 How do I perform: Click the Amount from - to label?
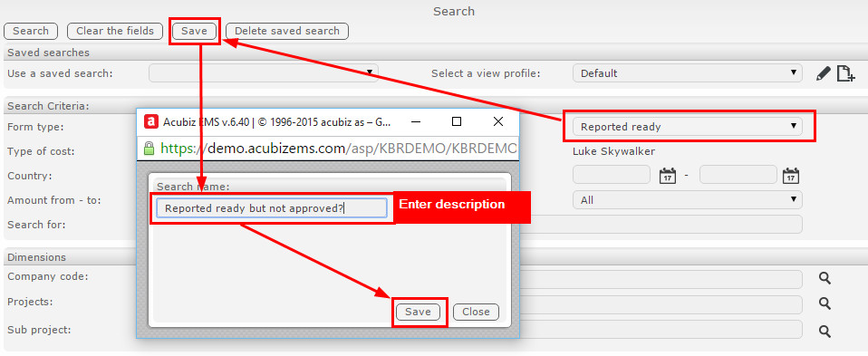(x=54, y=200)
